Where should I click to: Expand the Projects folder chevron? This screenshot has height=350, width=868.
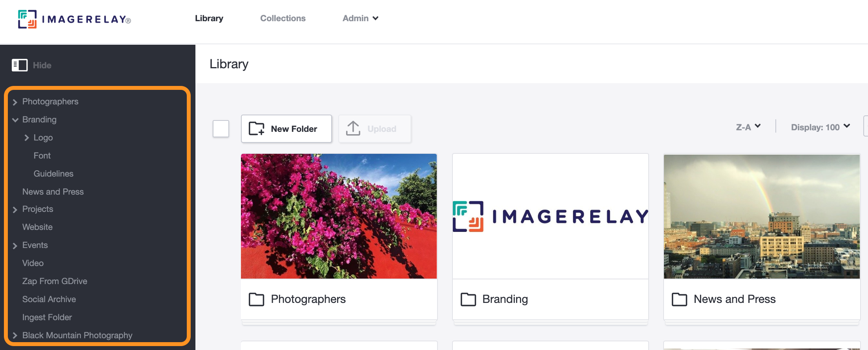click(15, 210)
